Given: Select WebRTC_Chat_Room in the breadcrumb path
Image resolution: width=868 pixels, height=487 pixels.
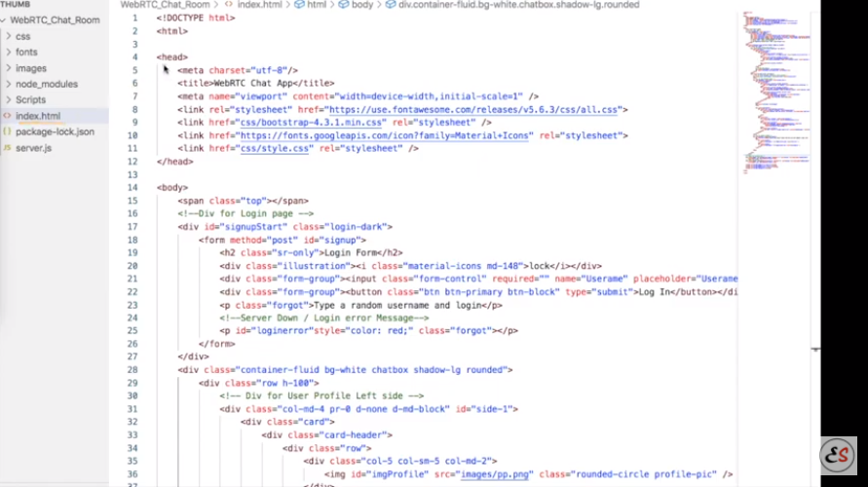Looking at the screenshot, I should pos(164,5).
